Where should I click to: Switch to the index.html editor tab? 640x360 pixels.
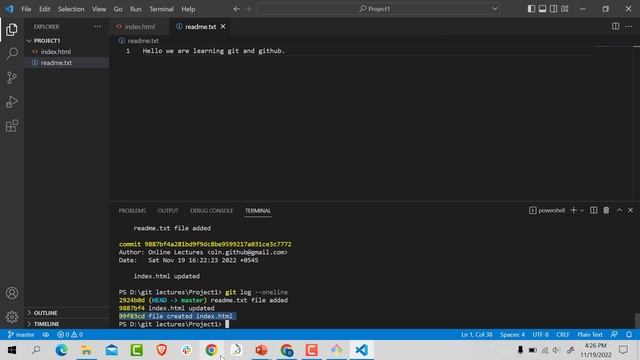tap(140, 27)
